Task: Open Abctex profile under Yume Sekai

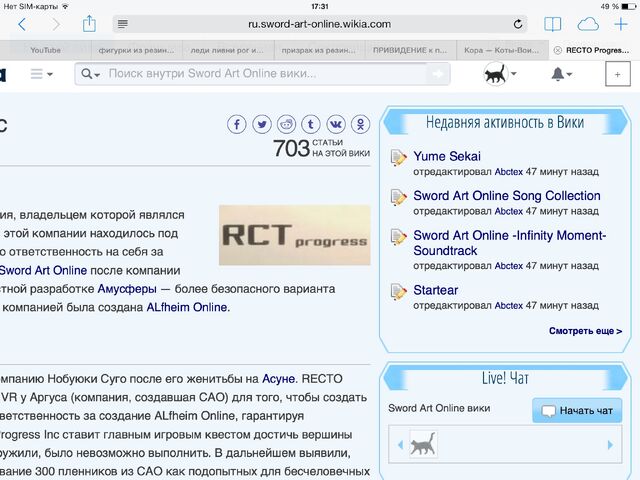Action: [509, 172]
